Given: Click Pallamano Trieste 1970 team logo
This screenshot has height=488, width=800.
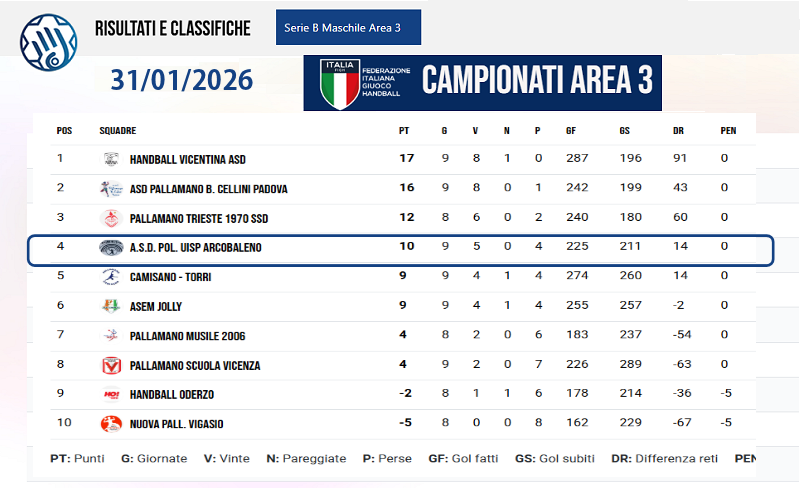Looking at the screenshot, I should pyautogui.click(x=110, y=218).
